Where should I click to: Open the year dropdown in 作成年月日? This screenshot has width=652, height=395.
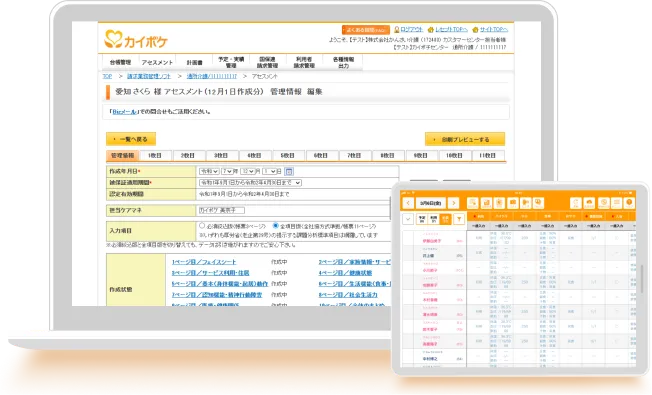click(227, 171)
